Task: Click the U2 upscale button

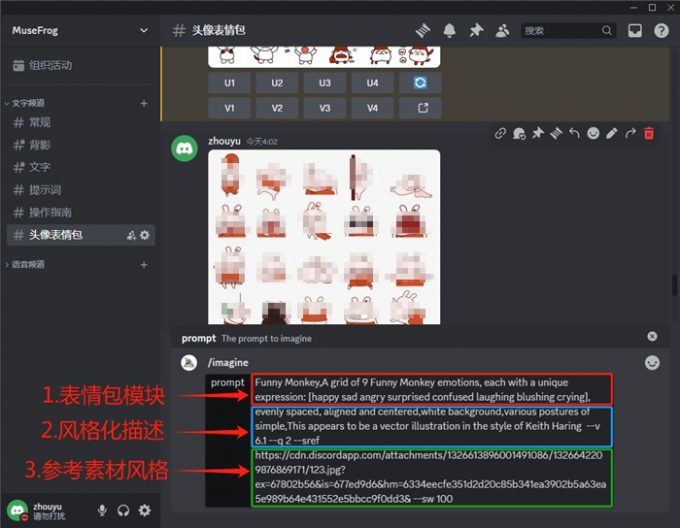Action: click(x=277, y=83)
